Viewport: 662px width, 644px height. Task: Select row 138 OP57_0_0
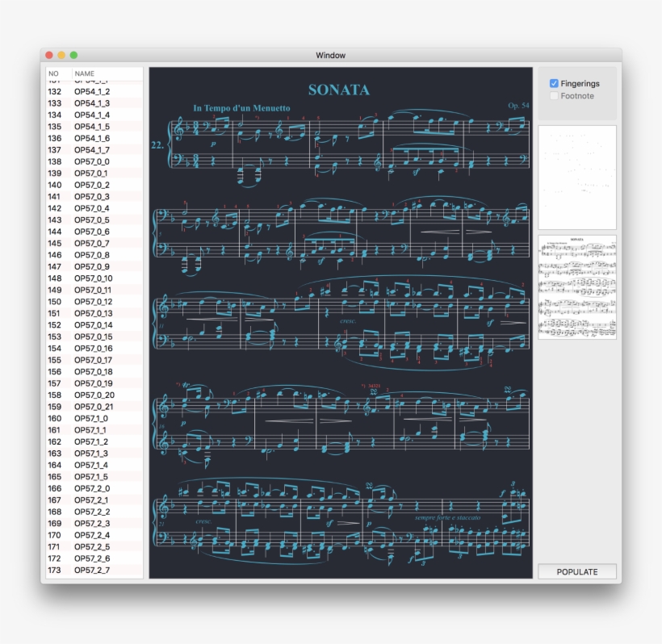[x=94, y=161]
